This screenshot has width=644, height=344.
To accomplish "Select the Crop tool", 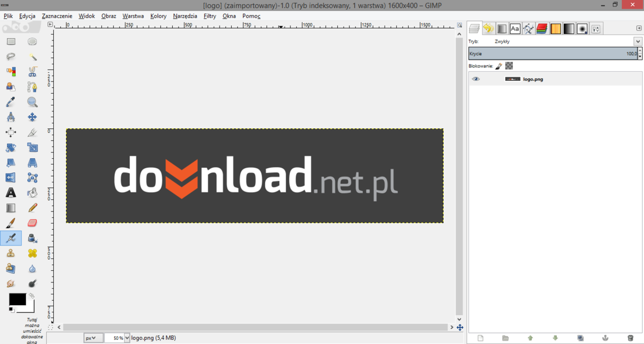I will pyautogui.click(x=32, y=132).
